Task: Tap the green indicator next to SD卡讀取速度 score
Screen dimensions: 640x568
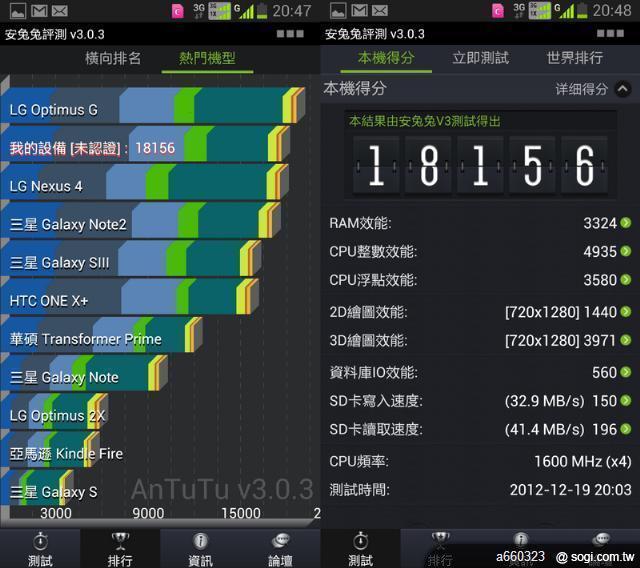Action: (626, 429)
